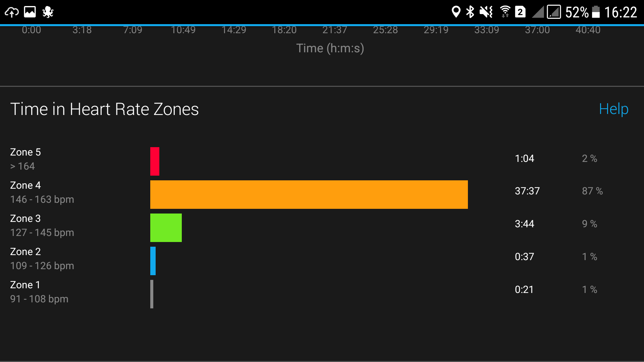Tap the red Zone 5 bar
This screenshot has width=644, height=362.
tap(155, 161)
